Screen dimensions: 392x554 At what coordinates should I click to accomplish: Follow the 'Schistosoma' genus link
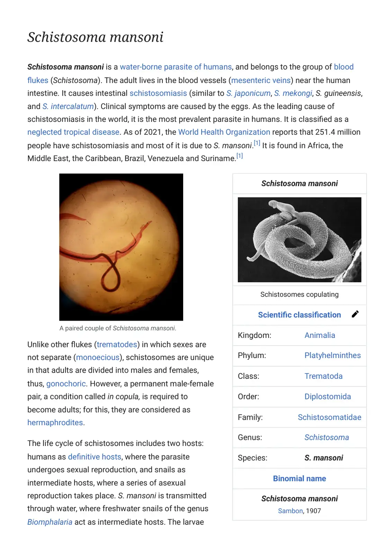(327, 437)
